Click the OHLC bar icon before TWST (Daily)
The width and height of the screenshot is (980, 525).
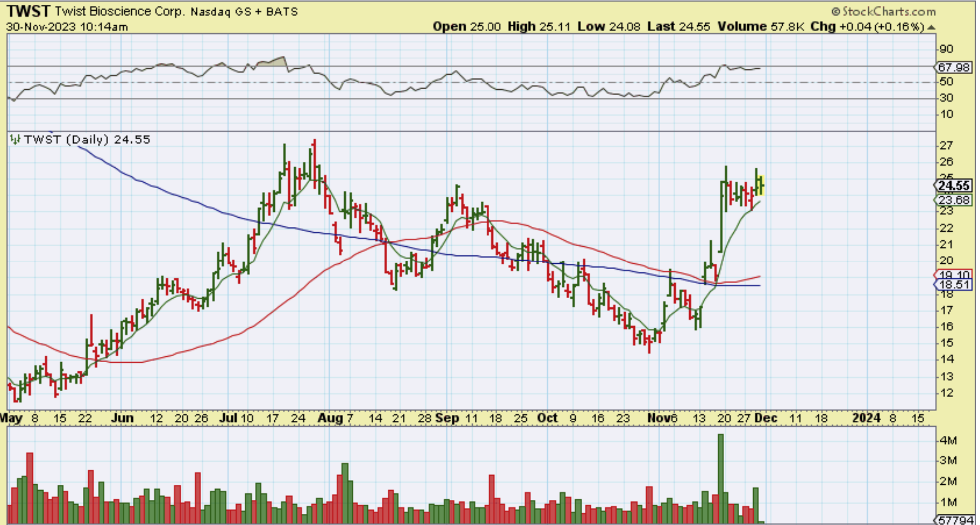coord(15,140)
